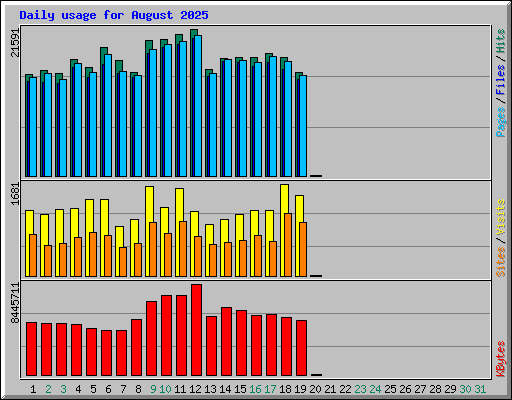Click day label '16' on the x-axis
This screenshot has width=512, height=400.
click(x=255, y=389)
